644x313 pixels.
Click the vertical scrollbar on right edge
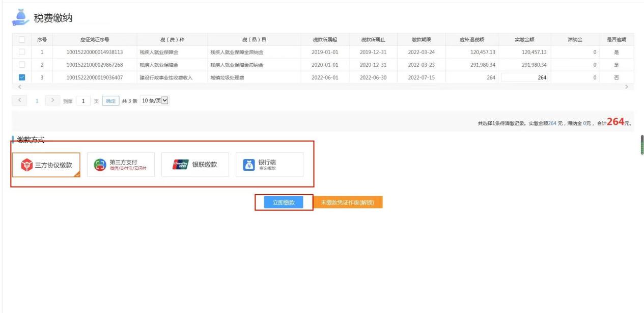[641, 145]
